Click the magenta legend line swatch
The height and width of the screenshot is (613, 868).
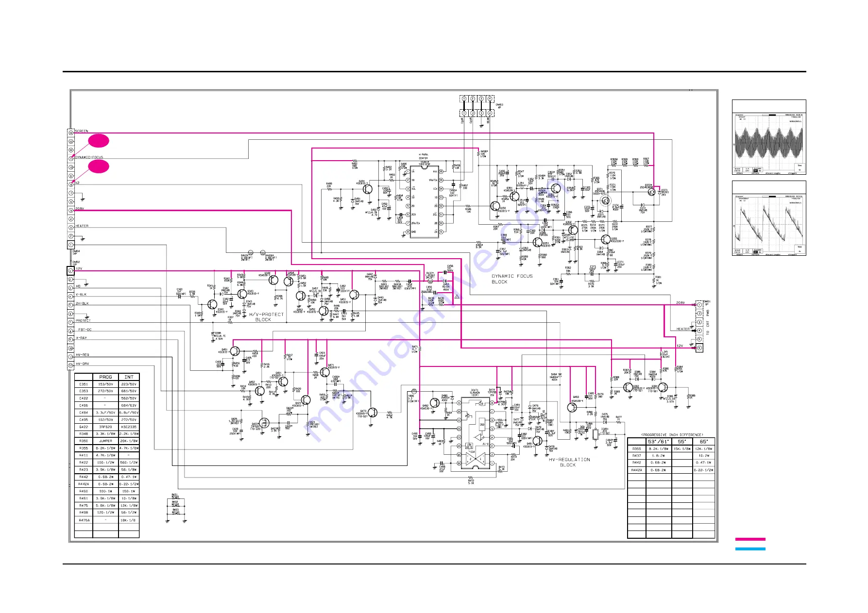coord(750,539)
